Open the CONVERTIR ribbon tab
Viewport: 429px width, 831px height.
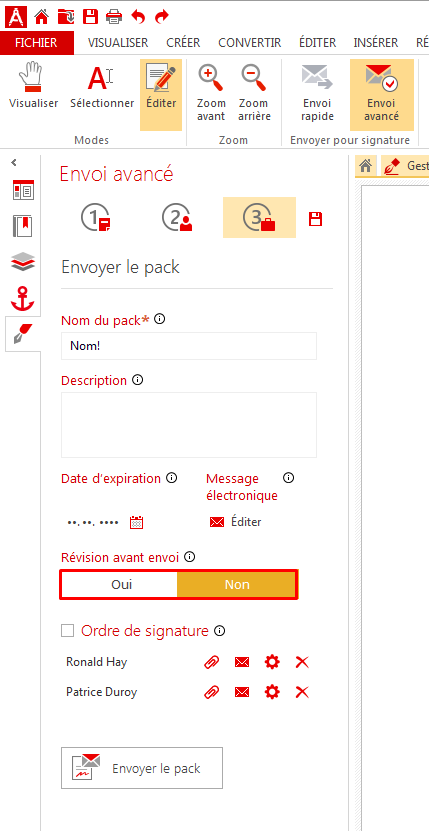[250, 43]
